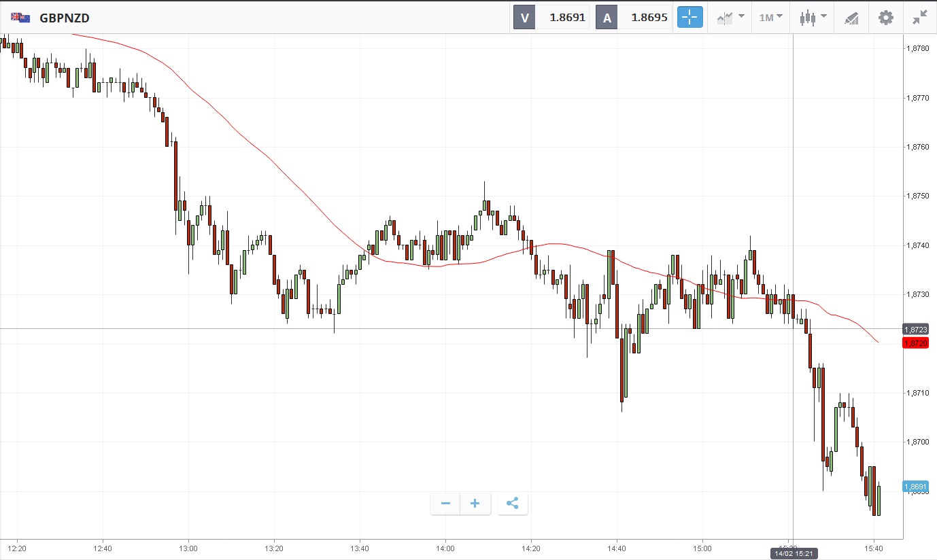Click the collapse chart arrows icon
The image size is (937, 560).
919,18
